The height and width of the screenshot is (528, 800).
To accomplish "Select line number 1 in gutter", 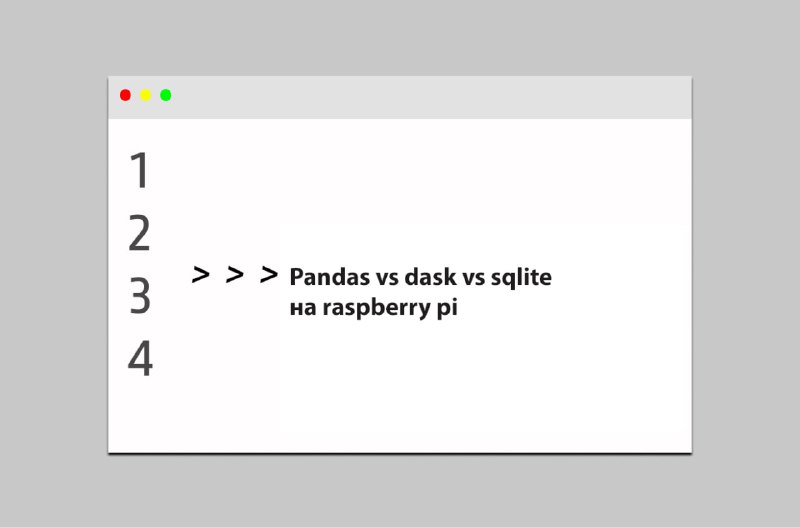I will [139, 170].
